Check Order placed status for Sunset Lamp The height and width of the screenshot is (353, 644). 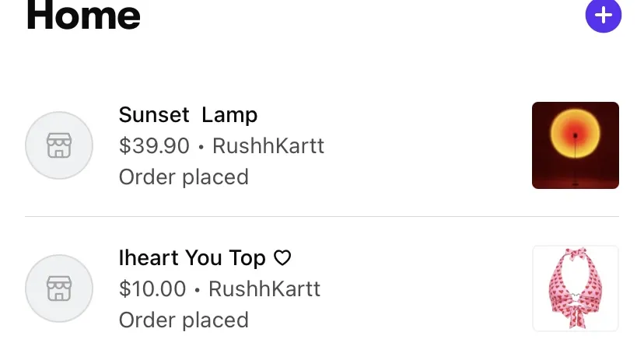184,177
